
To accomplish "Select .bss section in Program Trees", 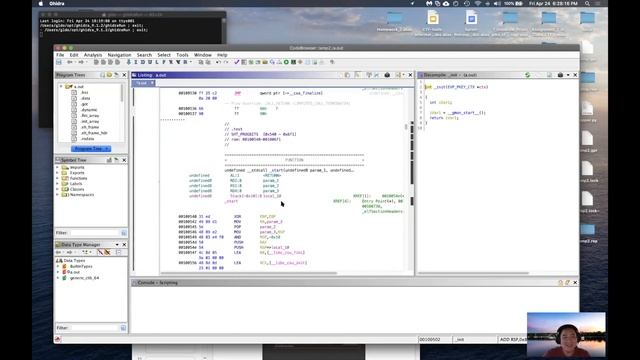I will (84, 92).
